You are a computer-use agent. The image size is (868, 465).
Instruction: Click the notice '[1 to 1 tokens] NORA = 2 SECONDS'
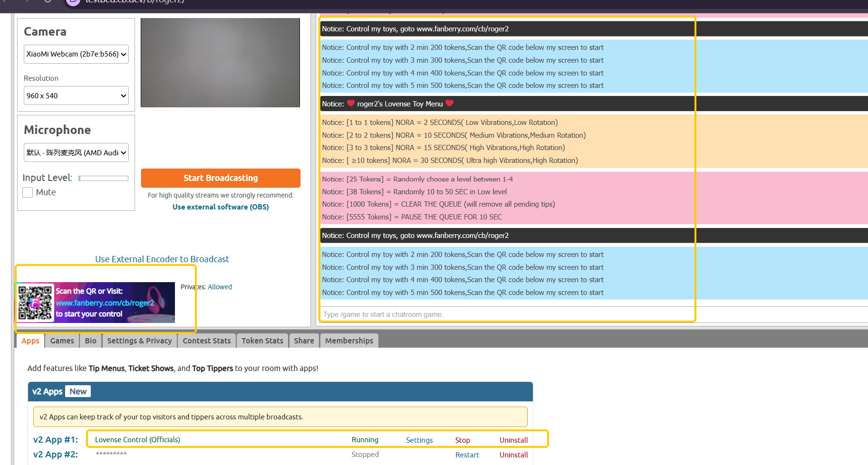click(440, 123)
